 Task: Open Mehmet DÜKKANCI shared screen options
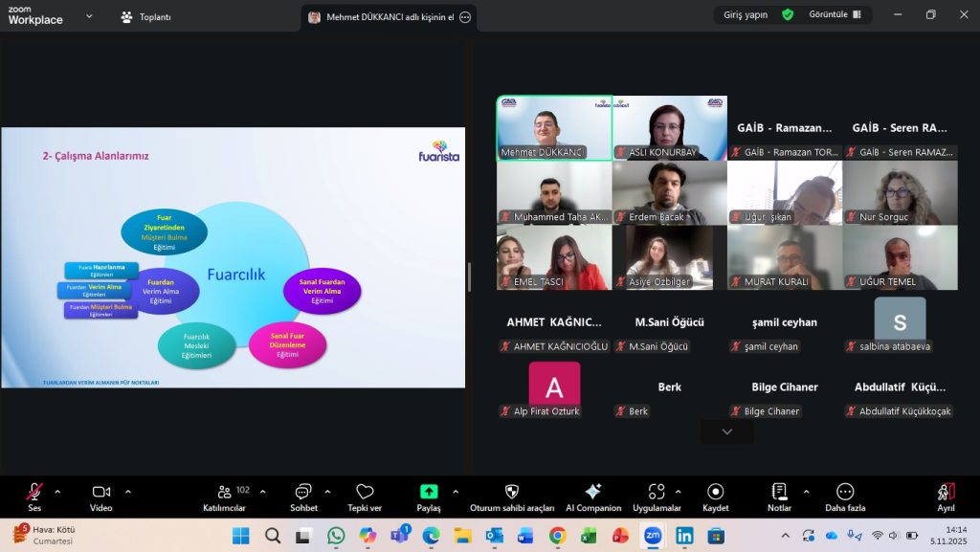[x=465, y=17]
